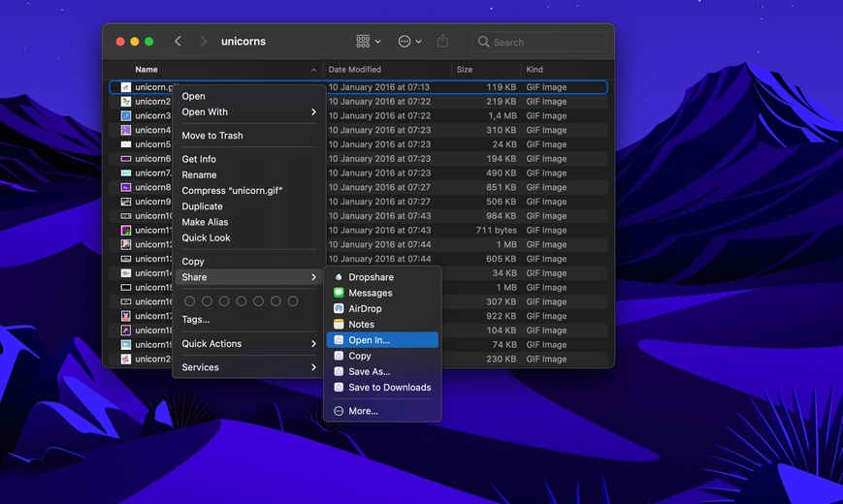Expand the Services submenu
Viewport: 843px width, 504px height.
coord(249,367)
